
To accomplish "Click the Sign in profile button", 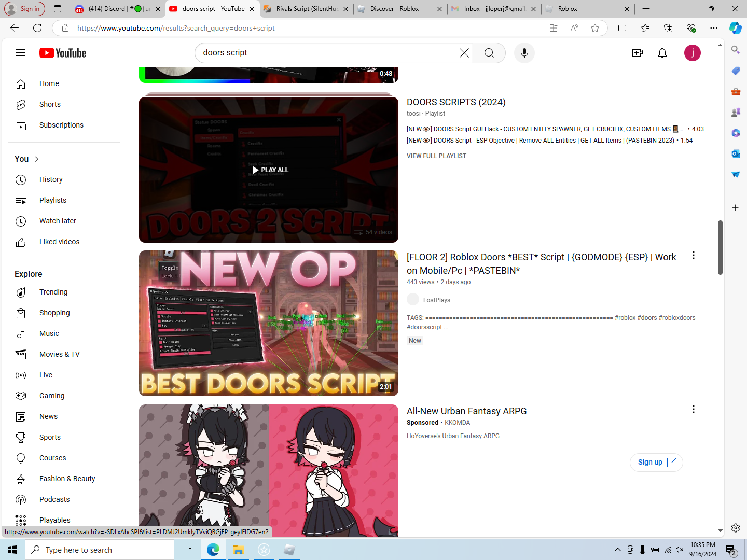I will tap(24, 9).
